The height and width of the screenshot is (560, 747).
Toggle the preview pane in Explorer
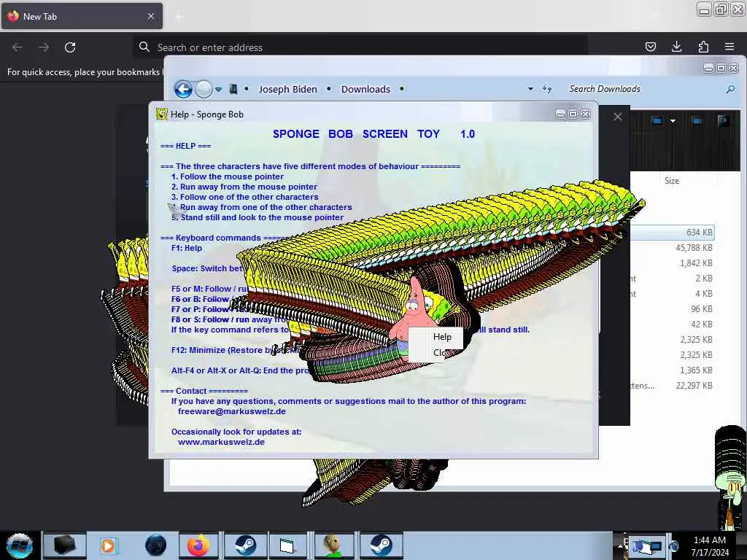click(697, 121)
